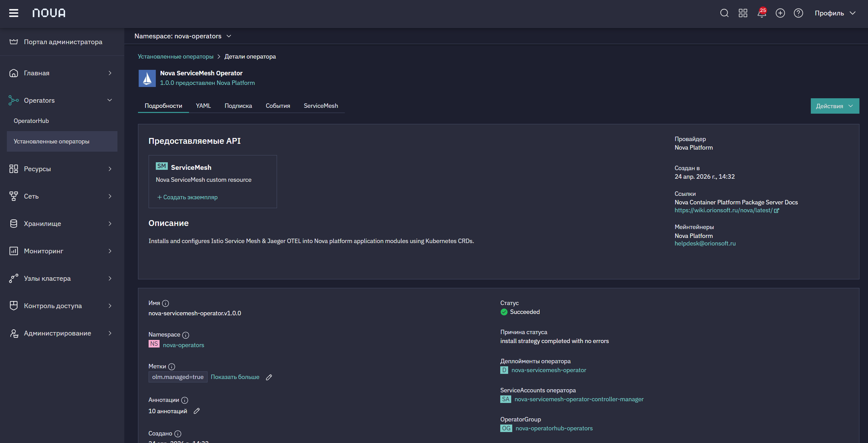Open the search magnifier icon

724,13
